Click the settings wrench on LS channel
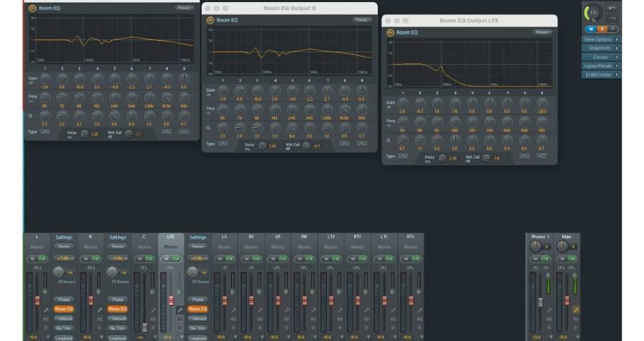This screenshot has width=644, height=341. click(x=233, y=310)
